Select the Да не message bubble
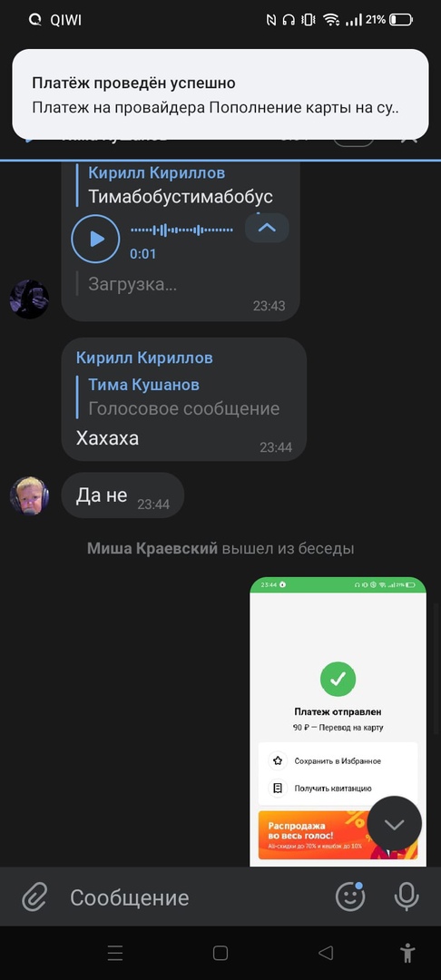441x980 pixels. pos(122,495)
